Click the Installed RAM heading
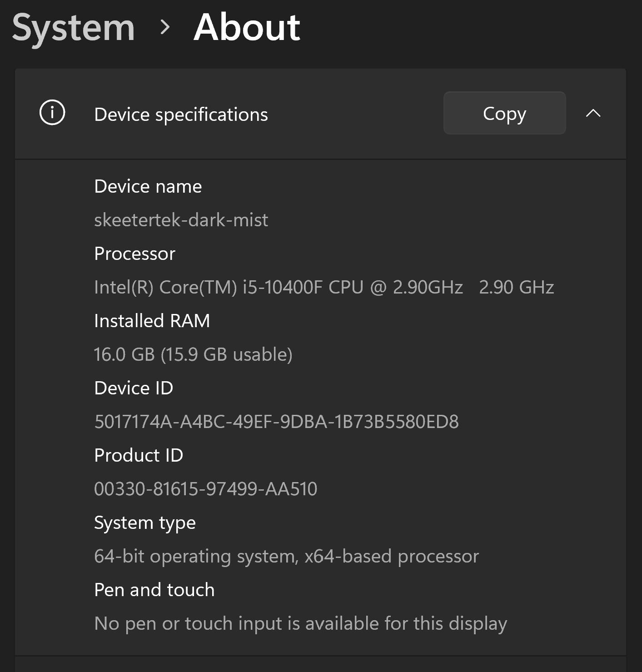Image resolution: width=642 pixels, height=672 pixels. pyautogui.click(x=152, y=321)
